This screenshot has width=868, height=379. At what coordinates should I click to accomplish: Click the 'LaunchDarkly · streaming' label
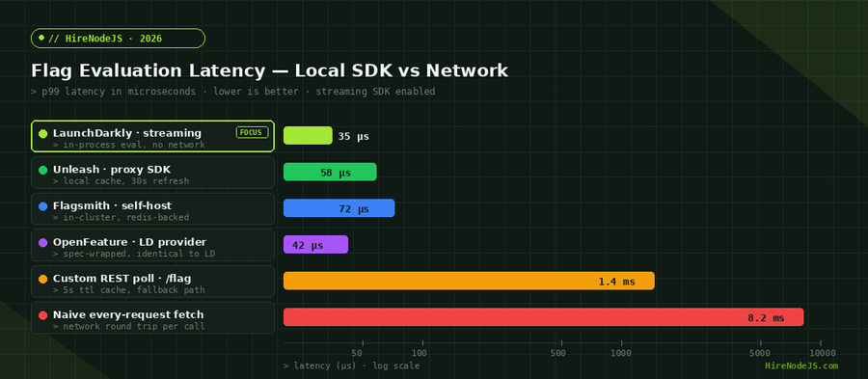point(127,133)
